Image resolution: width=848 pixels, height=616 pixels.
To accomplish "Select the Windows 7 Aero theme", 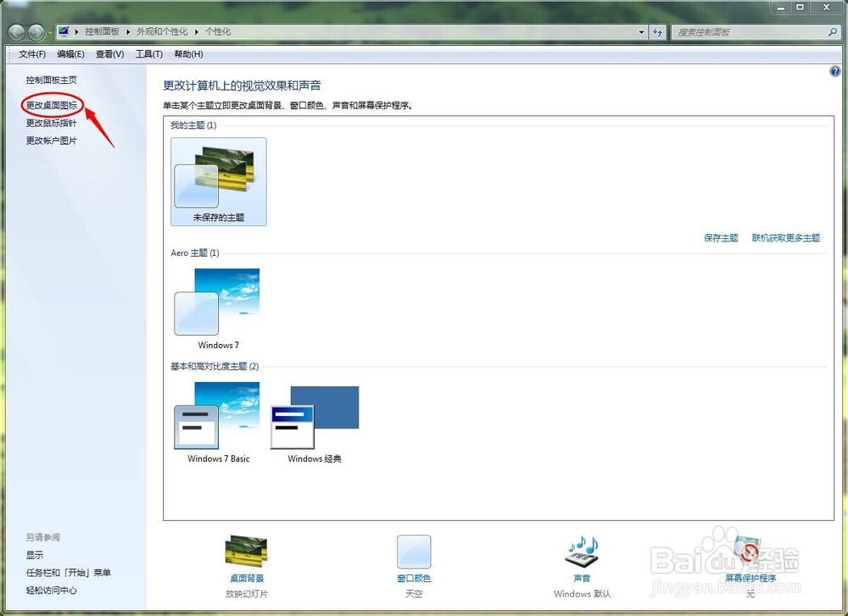I will pos(218,309).
